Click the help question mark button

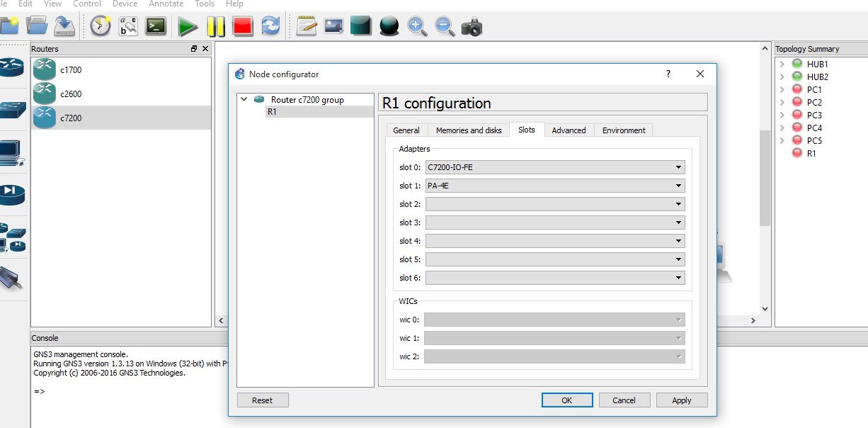click(668, 74)
